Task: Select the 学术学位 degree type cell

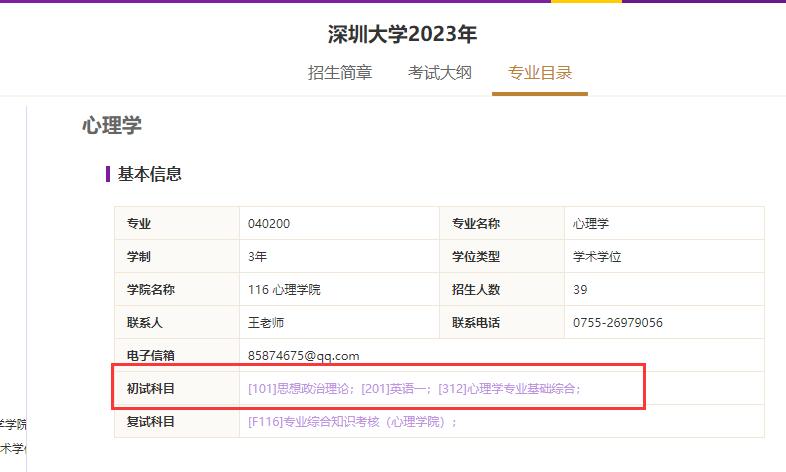Action: pos(664,256)
